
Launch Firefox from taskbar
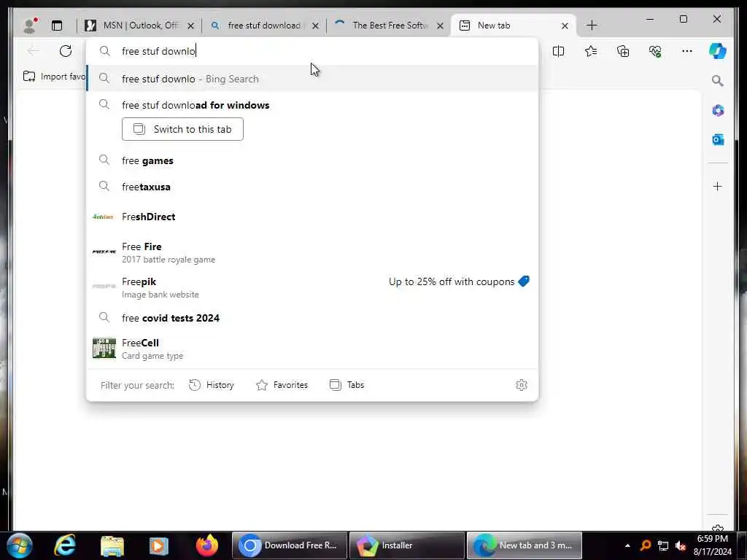(x=206, y=545)
